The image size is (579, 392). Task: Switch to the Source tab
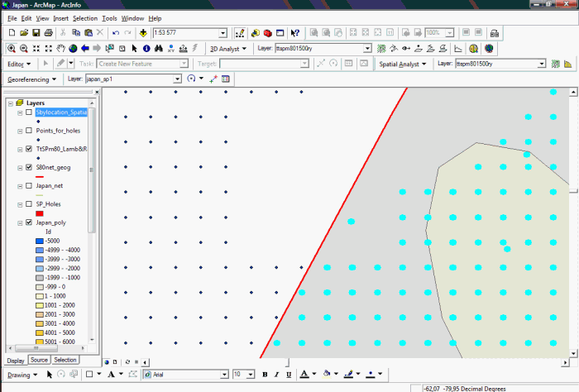coord(39,361)
